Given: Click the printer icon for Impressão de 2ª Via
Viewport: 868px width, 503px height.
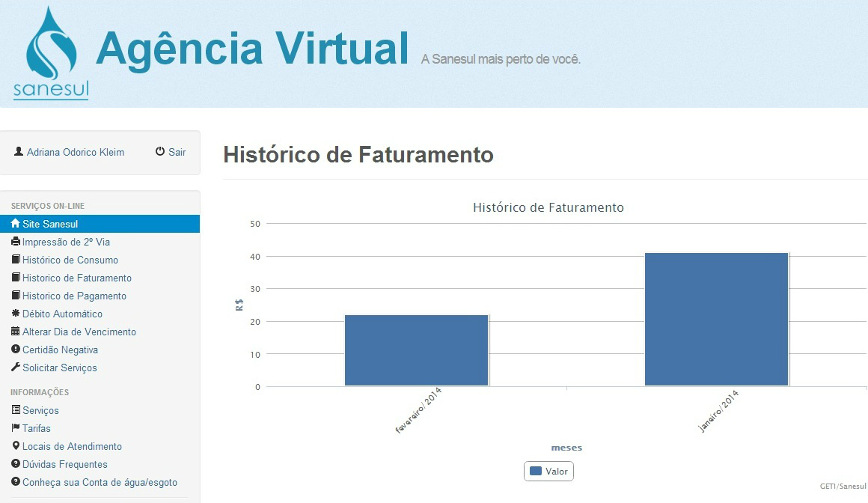Looking at the screenshot, I should [16, 242].
